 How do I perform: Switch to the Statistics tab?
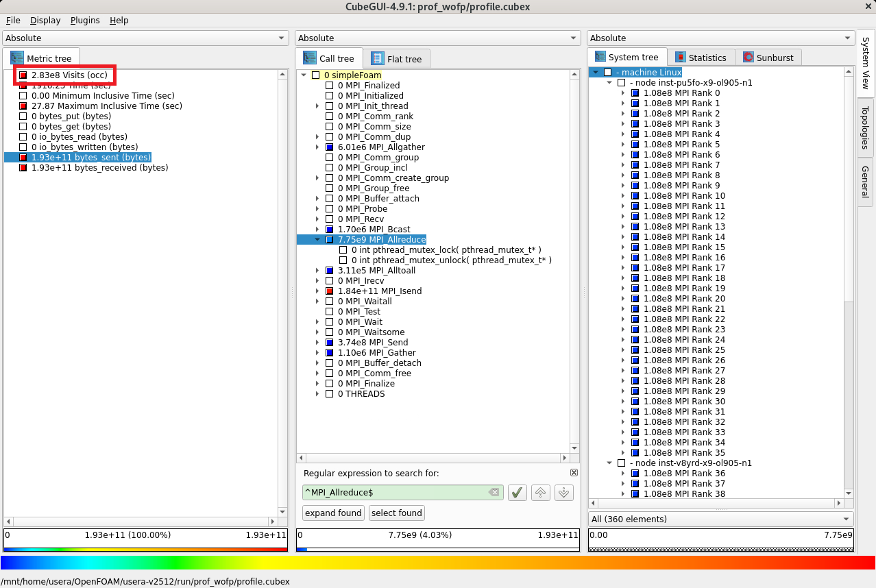[700, 58]
